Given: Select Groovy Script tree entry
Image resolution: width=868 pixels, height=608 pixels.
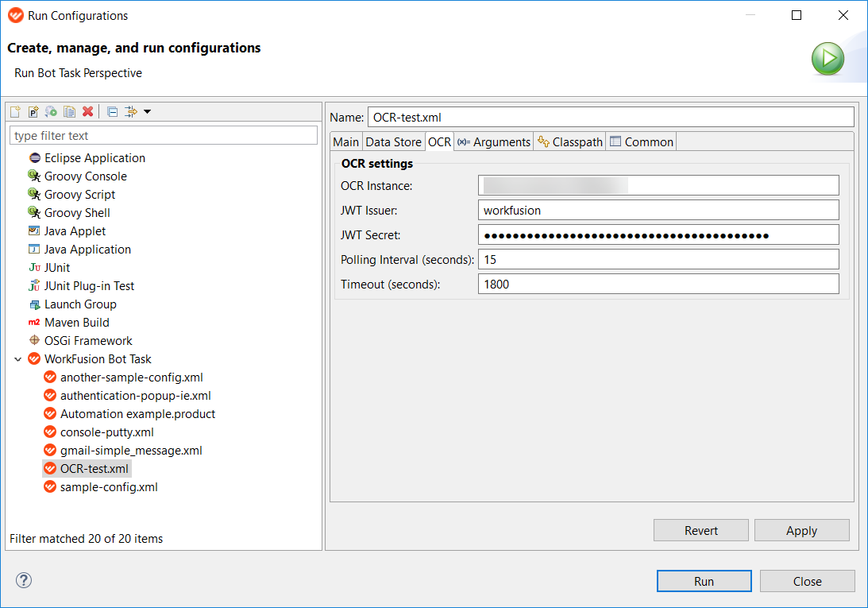Looking at the screenshot, I should click(x=79, y=195).
